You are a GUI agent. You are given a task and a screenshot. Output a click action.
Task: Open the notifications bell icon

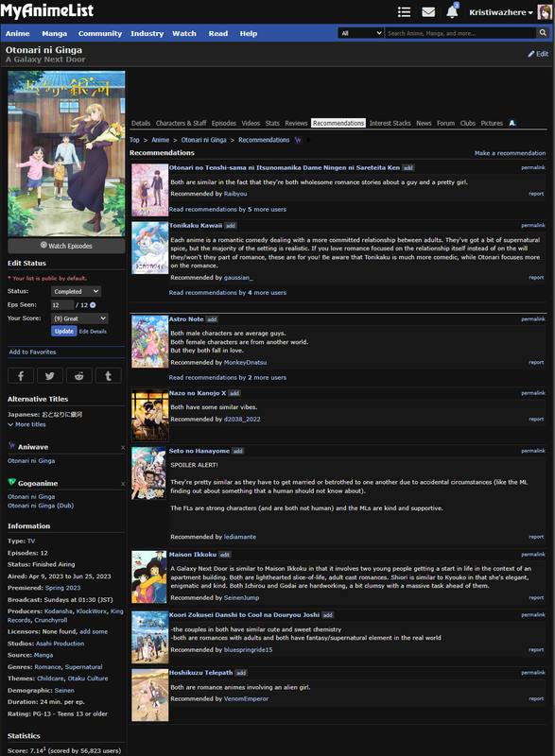pyautogui.click(x=452, y=11)
